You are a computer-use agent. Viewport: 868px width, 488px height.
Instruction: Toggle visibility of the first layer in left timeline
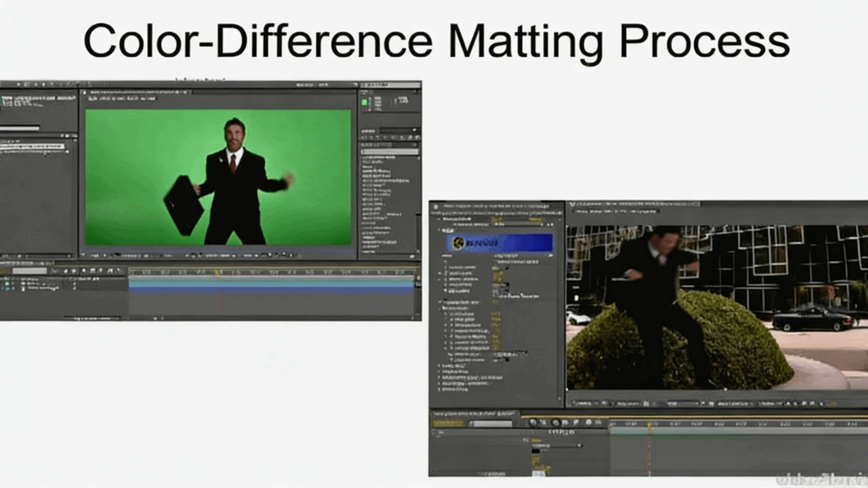click(x=6, y=282)
